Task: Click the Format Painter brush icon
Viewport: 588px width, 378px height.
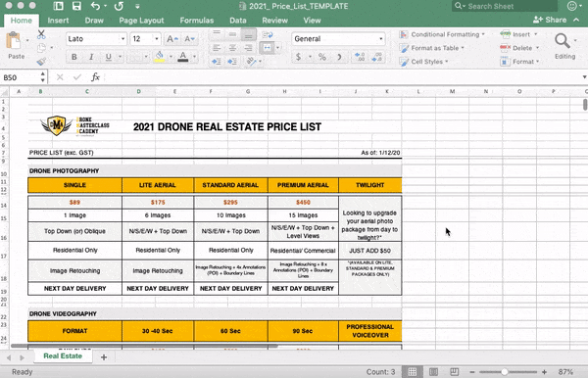Action: [41, 62]
